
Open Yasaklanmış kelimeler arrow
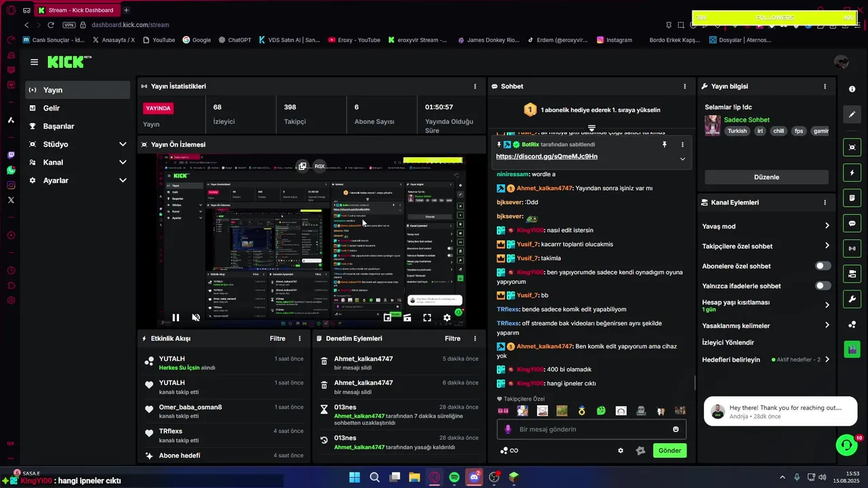827,325
